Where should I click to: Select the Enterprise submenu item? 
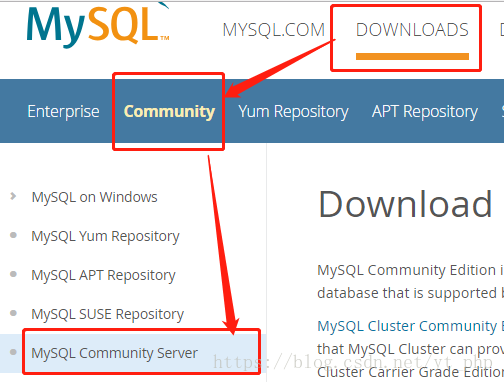coord(63,111)
